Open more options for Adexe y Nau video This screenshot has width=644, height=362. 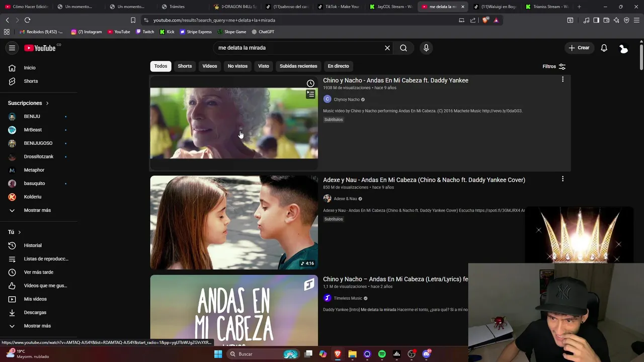pyautogui.click(x=562, y=179)
